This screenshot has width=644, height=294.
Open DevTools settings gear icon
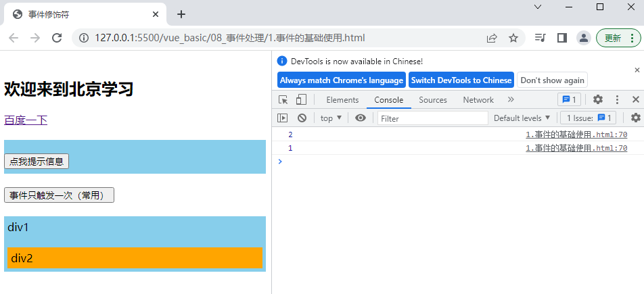click(598, 100)
